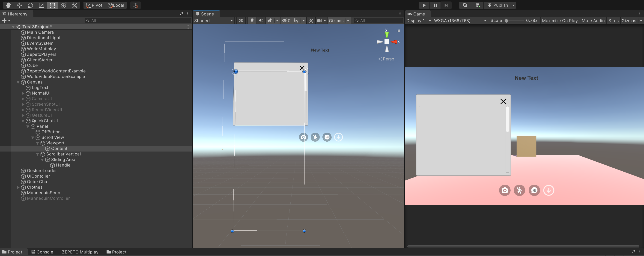
Task: Toggle scene audio with the speaker icon
Action: coord(261,21)
